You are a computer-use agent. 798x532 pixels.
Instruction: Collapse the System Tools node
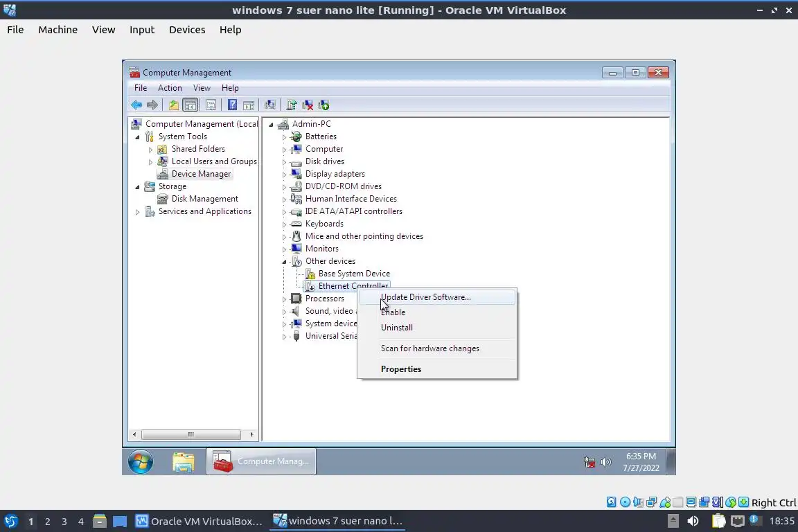tap(137, 137)
